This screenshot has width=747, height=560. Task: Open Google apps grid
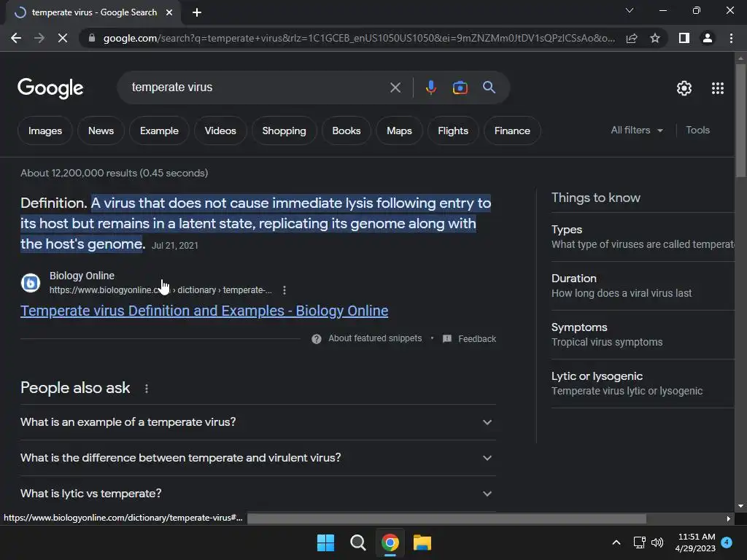click(718, 88)
